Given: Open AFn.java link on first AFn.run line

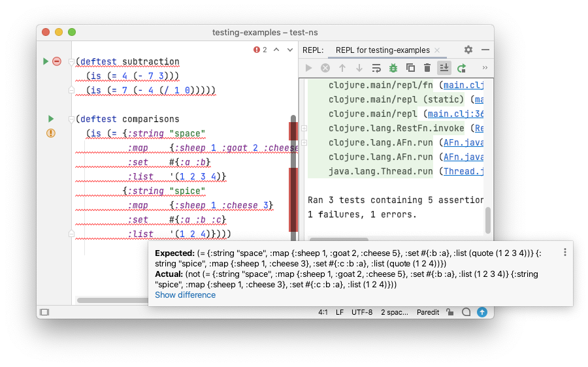Looking at the screenshot, I should 463,142.
